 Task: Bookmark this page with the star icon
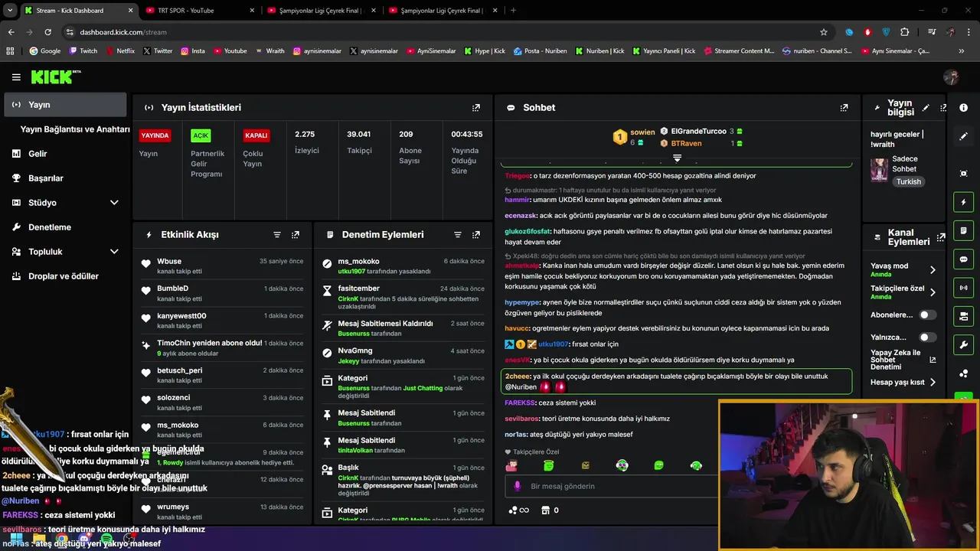click(x=824, y=32)
